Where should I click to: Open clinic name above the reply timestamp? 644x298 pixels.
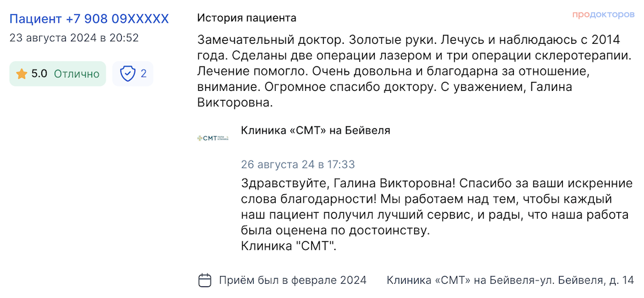pyautogui.click(x=316, y=130)
